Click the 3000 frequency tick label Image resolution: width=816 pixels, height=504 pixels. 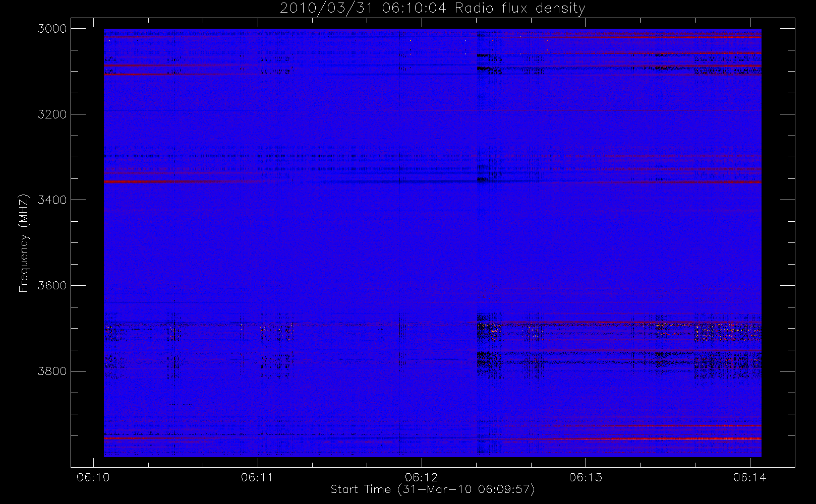pos(52,29)
